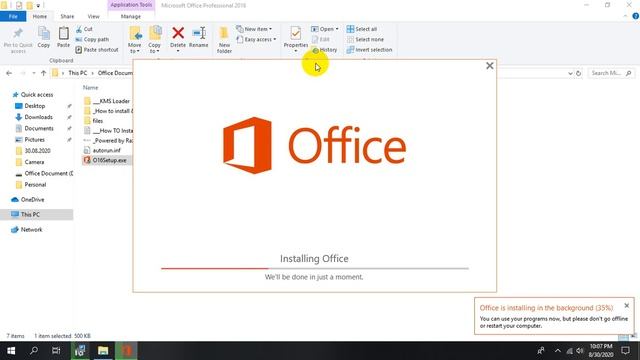The image size is (640, 360).
Task: Click the Windows Start button
Action: (11, 351)
